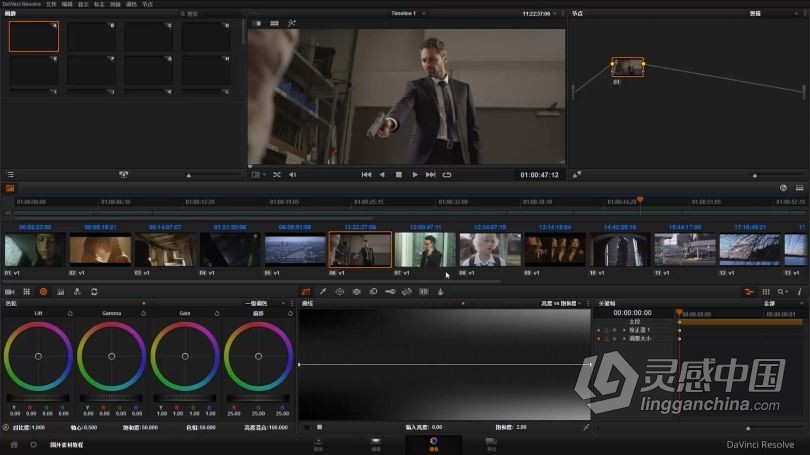Adjust the Lift master wheel slider
Viewport: 810px width, 455px height.
[x=38, y=398]
